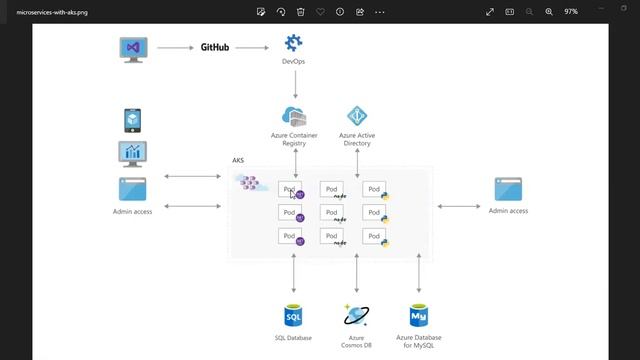Click the DevOps label

point(293,61)
